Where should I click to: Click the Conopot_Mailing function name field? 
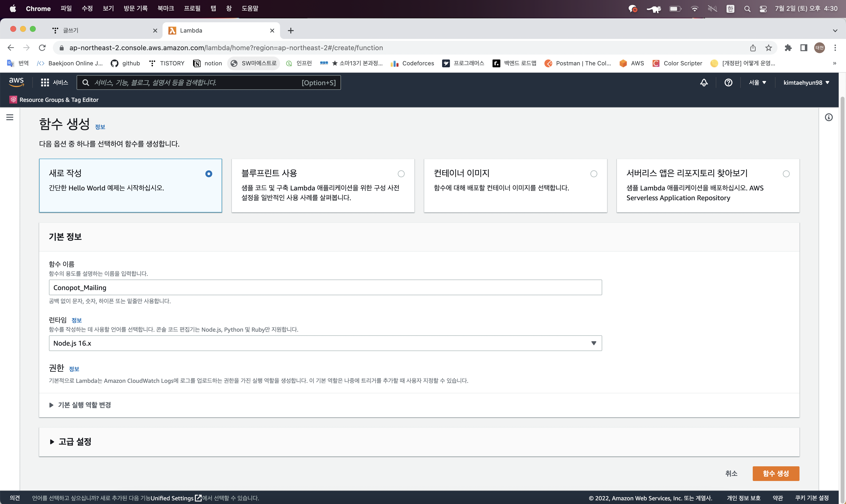[x=325, y=288]
